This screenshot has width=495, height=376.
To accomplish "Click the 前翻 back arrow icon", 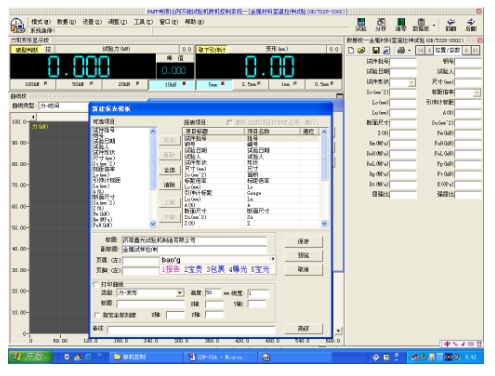I will tap(451, 24).
